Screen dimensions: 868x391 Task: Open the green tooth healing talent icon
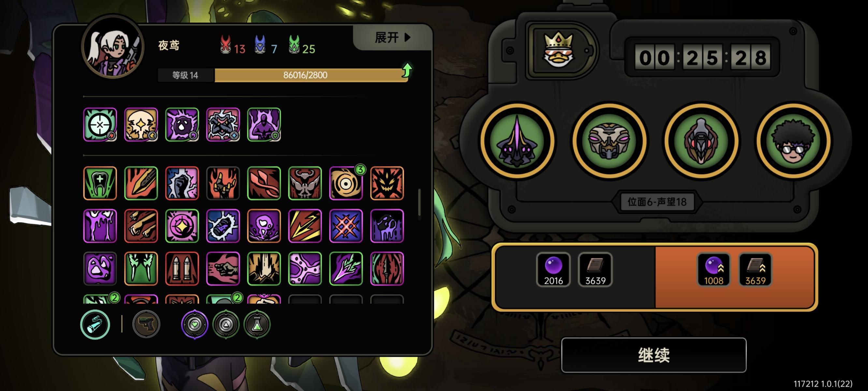[x=100, y=183]
